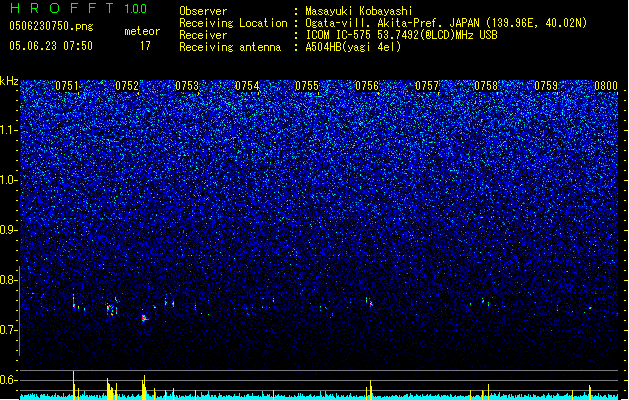
Task: Click the kHz axis unit label
Action: click(x=9, y=81)
